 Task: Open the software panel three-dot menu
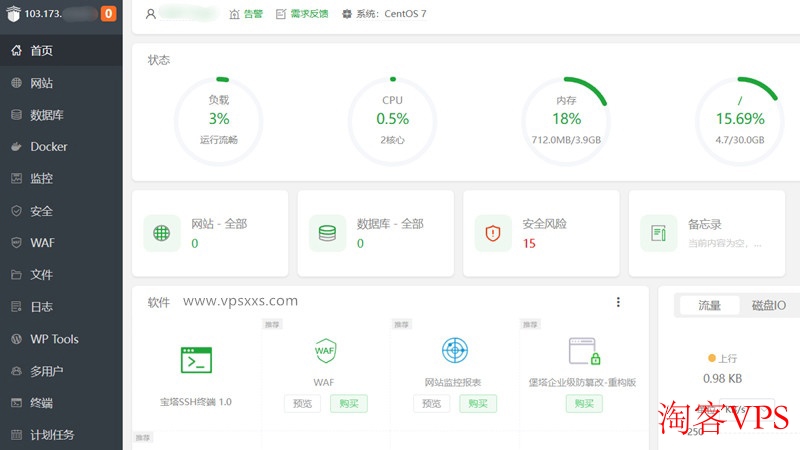(x=618, y=302)
